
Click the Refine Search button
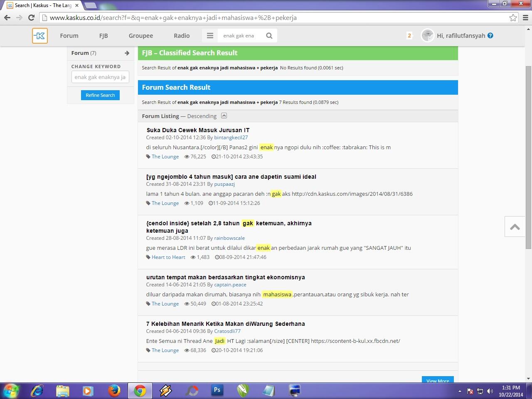click(x=100, y=95)
